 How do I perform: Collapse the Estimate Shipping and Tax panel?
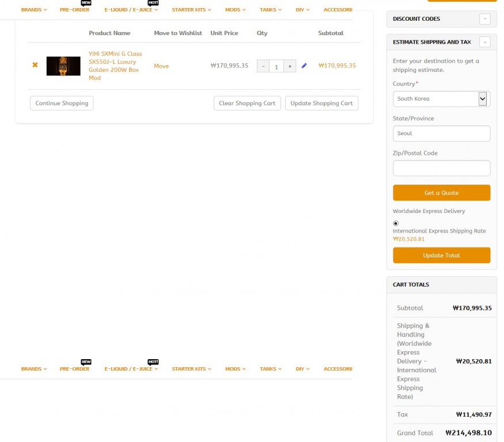click(485, 42)
